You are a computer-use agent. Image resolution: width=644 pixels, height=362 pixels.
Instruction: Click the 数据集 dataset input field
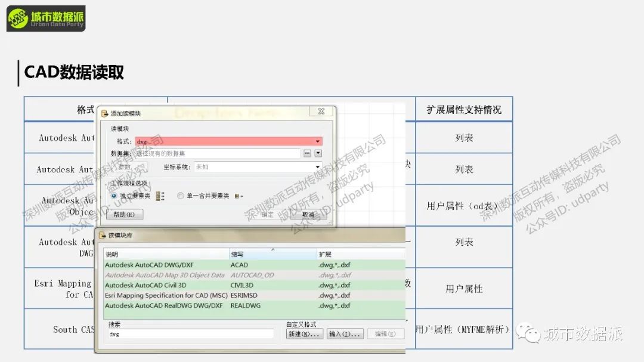(218, 153)
